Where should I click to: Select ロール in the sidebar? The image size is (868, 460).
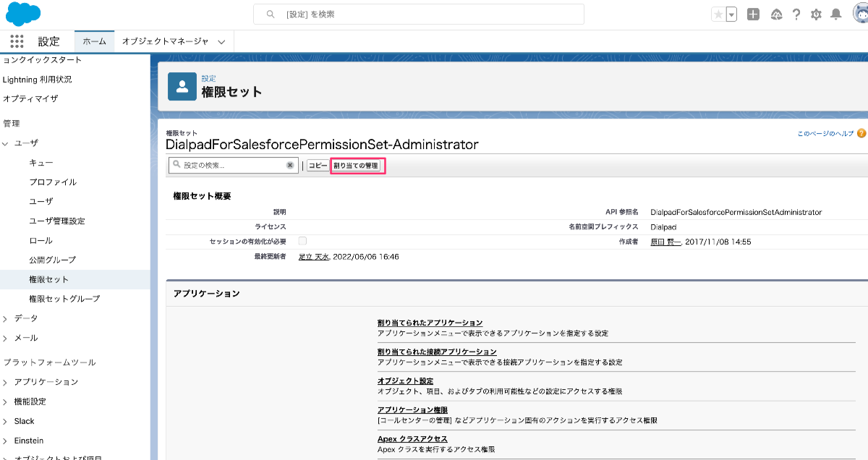[x=41, y=241]
